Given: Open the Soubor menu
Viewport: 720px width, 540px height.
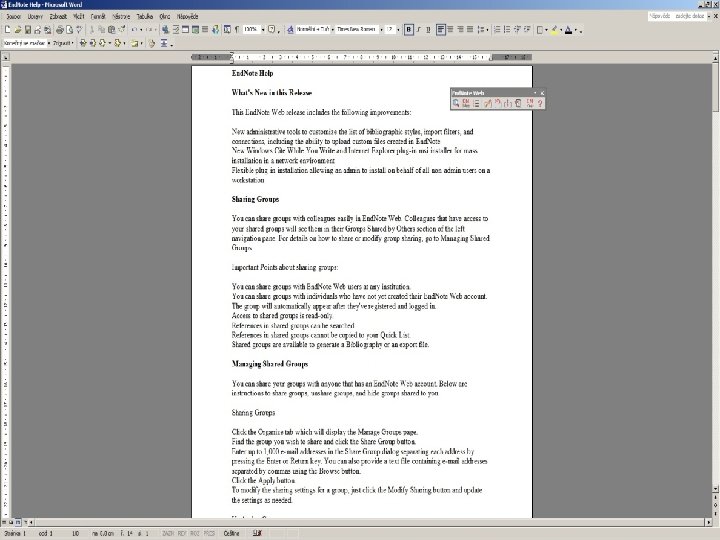Looking at the screenshot, I should tap(13, 17).
